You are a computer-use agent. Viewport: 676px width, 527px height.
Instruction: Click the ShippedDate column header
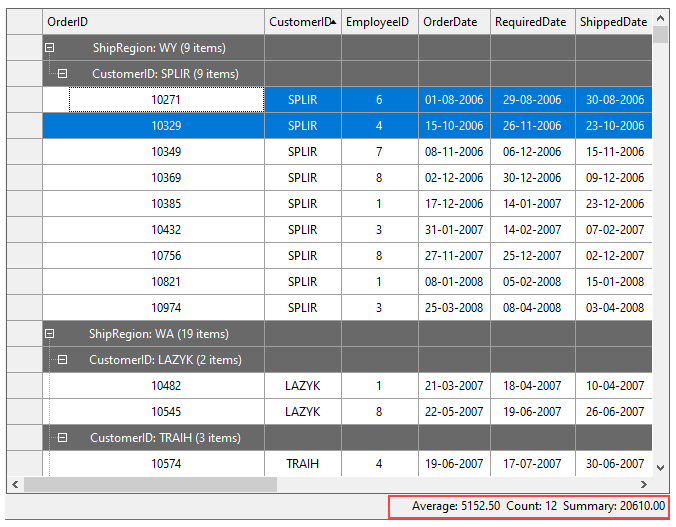(x=612, y=22)
